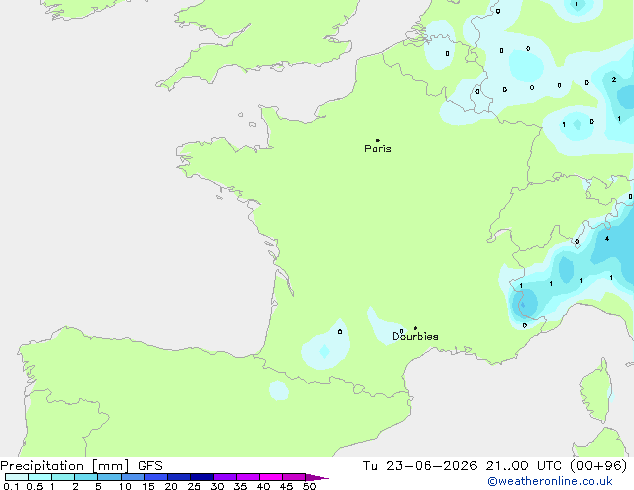The image size is (634, 490).
Task: Click the dark blue rain core near Nice
Action: [x=524, y=304]
